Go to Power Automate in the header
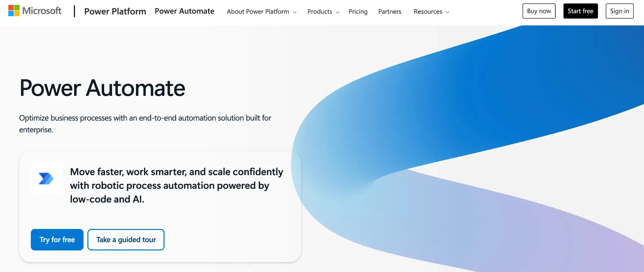 click(184, 11)
